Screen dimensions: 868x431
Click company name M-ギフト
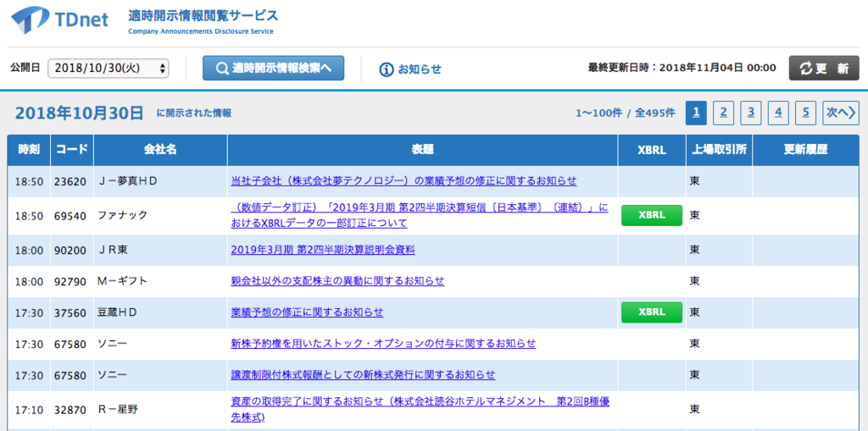tap(122, 281)
